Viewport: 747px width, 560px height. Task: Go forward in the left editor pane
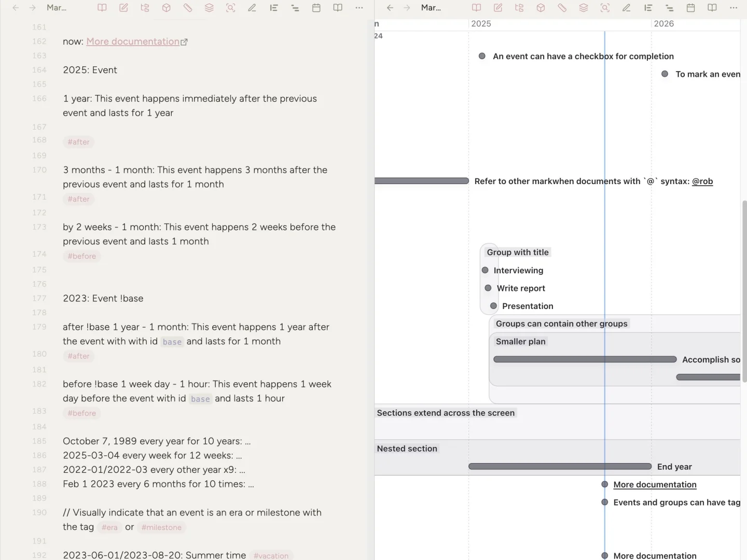[x=32, y=8]
